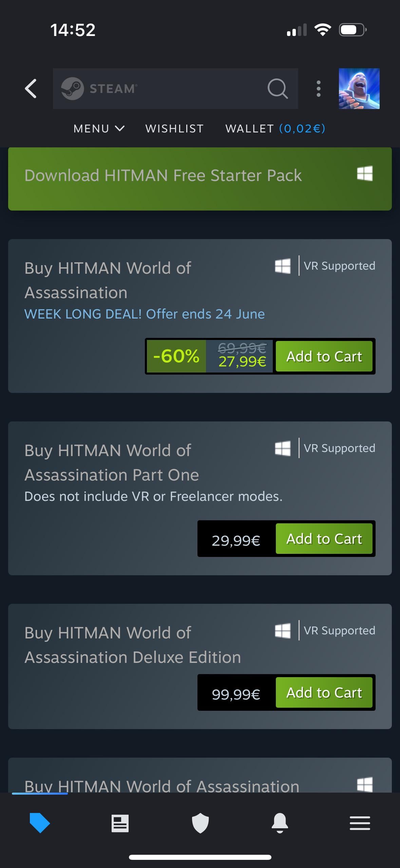Expand the MENU dropdown
400x868 pixels.
click(x=99, y=129)
